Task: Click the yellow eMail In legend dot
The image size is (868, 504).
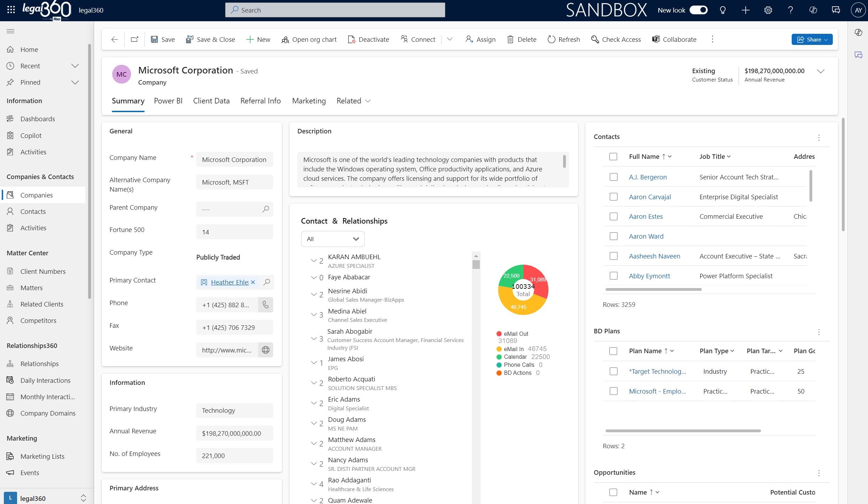Action: (499, 349)
